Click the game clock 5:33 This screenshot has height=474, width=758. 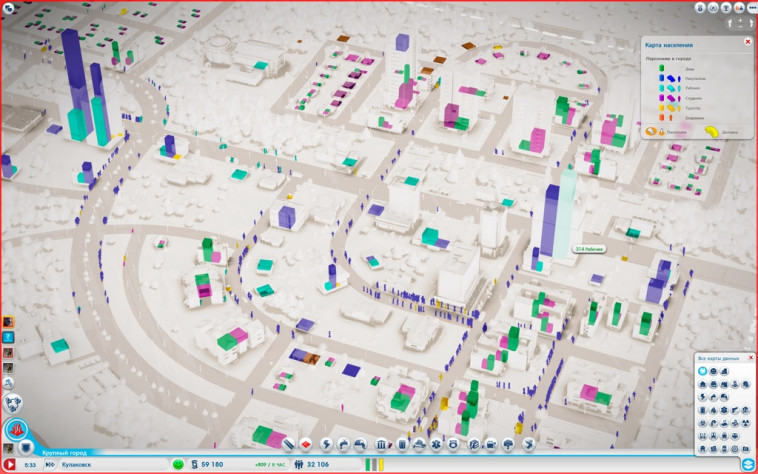point(30,465)
